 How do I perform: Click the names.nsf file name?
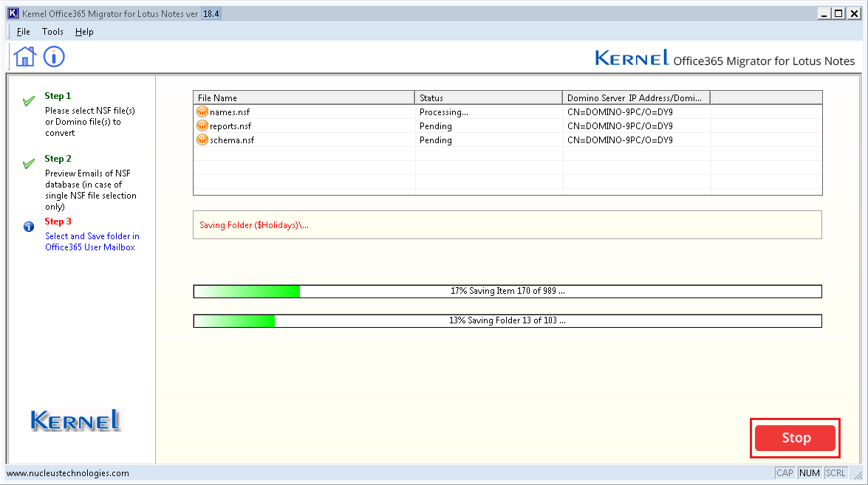[x=230, y=112]
